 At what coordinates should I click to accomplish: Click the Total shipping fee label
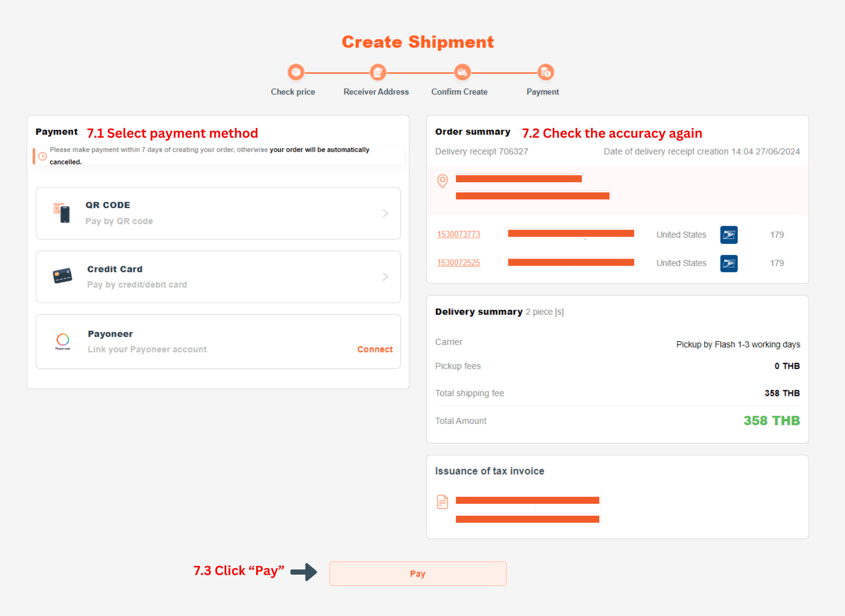tap(470, 393)
